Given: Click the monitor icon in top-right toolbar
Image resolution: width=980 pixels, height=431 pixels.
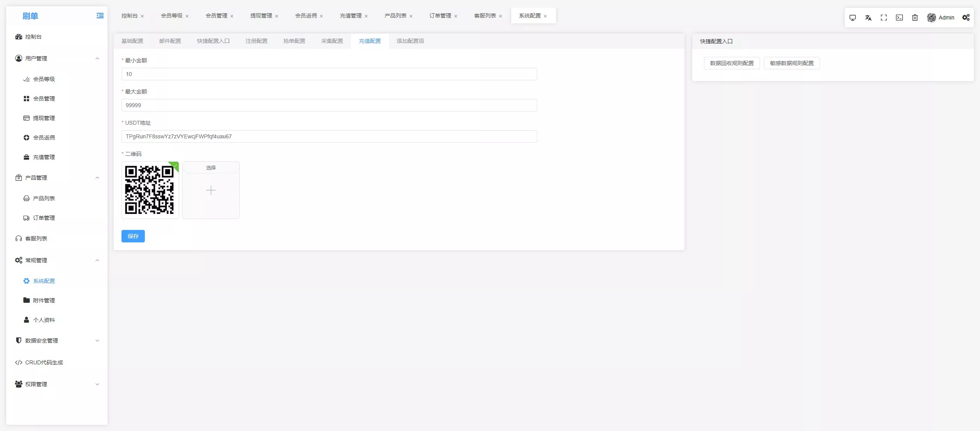Looking at the screenshot, I should point(853,18).
